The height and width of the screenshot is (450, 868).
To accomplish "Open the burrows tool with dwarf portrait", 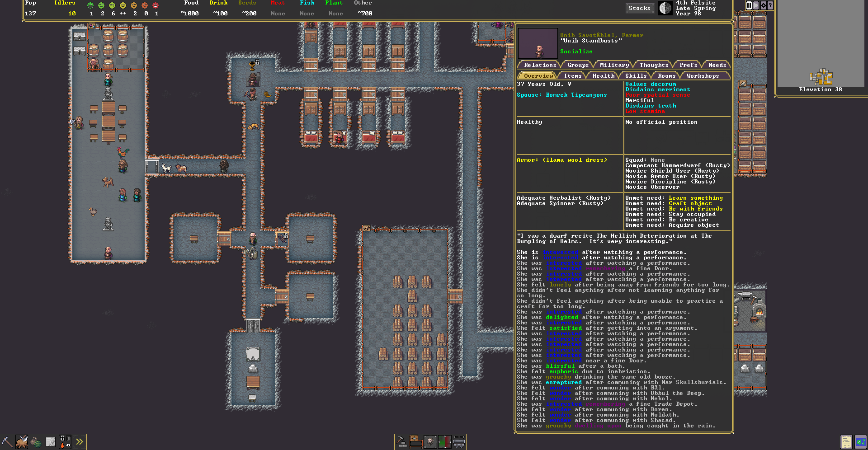I will point(430,442).
